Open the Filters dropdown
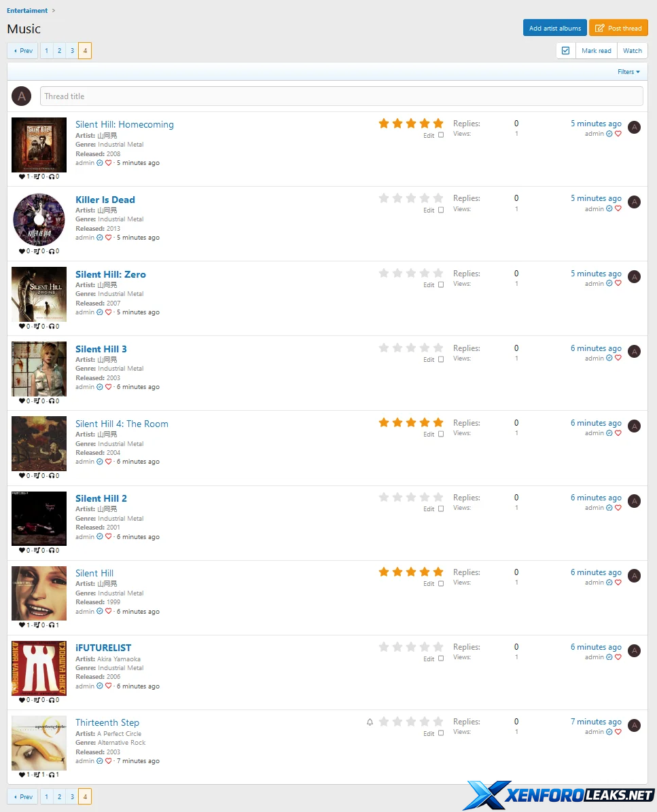Screen dimensions: 657x812 pyautogui.click(x=628, y=72)
